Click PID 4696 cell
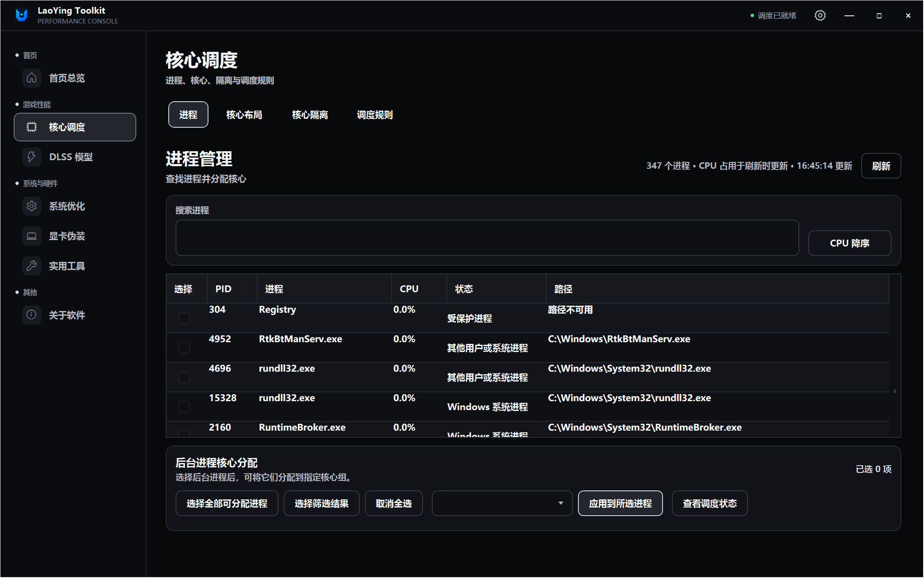Screen dimensions: 924x578 pyautogui.click(x=220, y=368)
